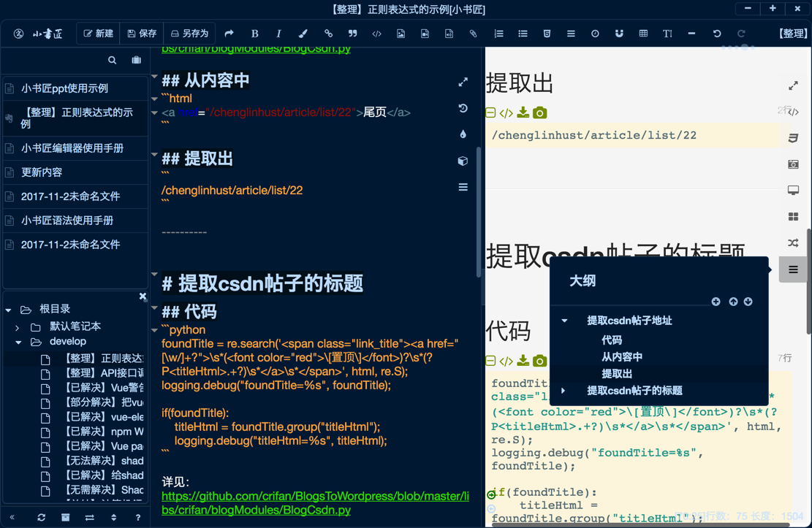The image size is (812, 528).
Task: Jump to 从内容中 in the outline panel
Action: (x=622, y=356)
